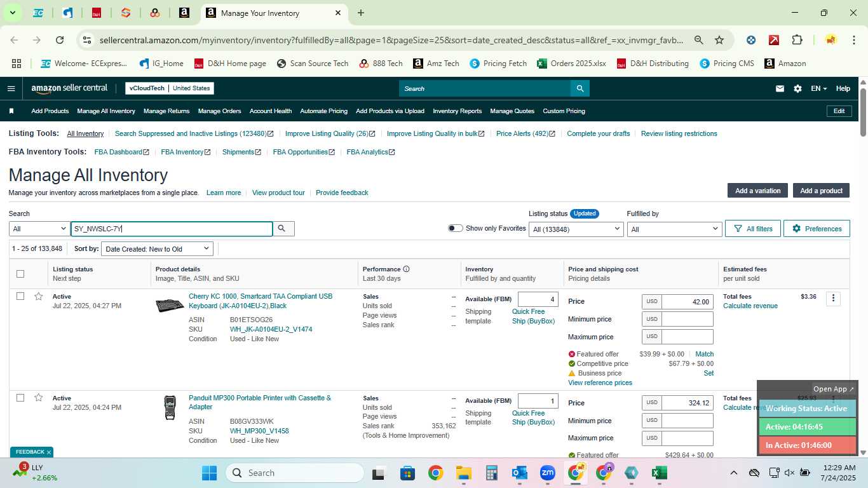Viewport: 868px width, 488px height.
Task: Close the FEEDBACK tab x icon
Action: click(x=49, y=452)
